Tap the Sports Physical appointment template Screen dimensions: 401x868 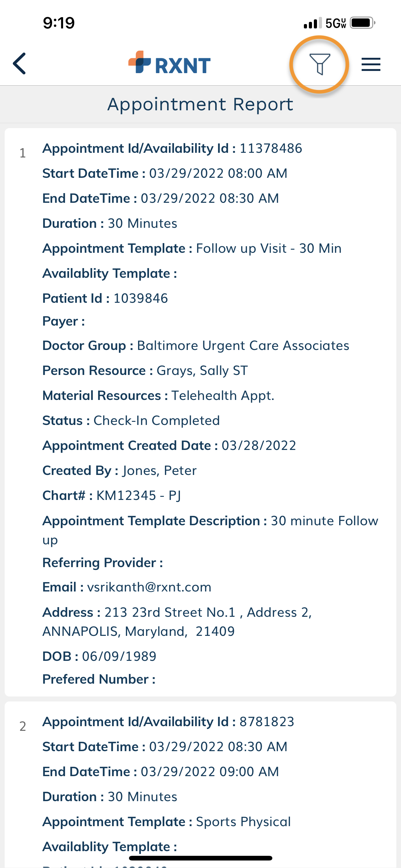coord(243,821)
